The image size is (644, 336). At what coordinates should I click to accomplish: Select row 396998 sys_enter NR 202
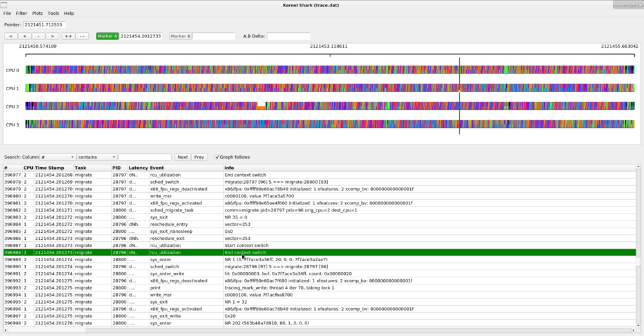319,323
